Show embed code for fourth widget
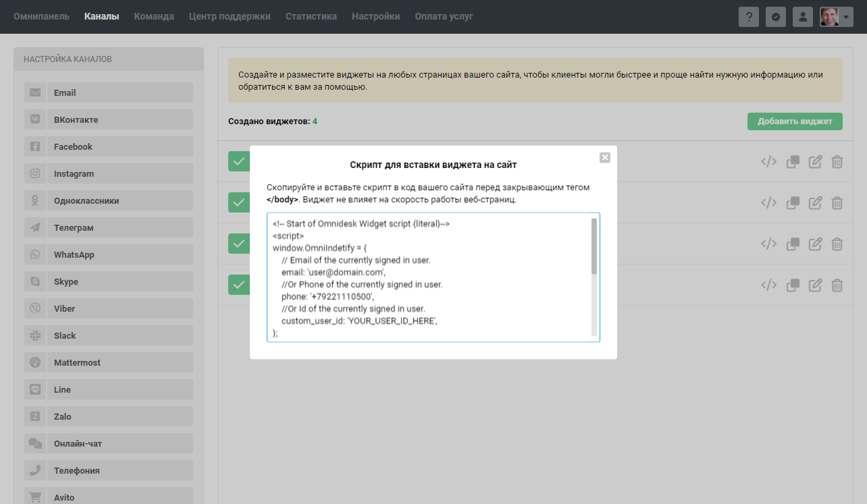 coord(769,285)
